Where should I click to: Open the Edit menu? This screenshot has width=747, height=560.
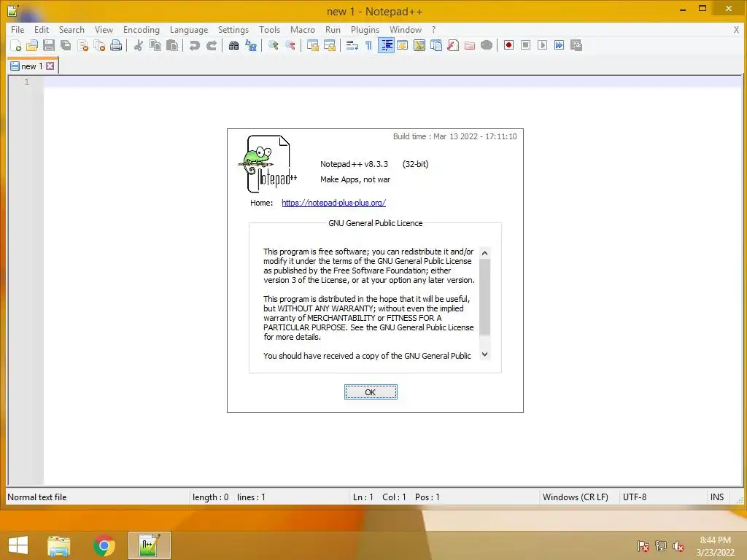pos(42,29)
